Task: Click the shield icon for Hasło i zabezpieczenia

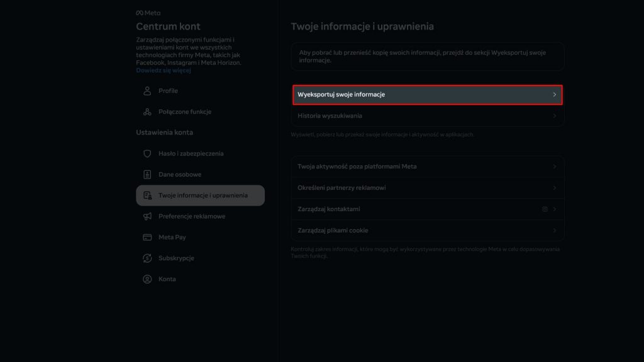Action: click(147, 153)
